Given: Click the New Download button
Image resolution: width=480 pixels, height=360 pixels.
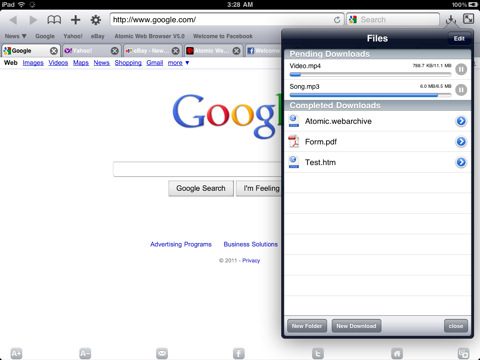Looking at the screenshot, I should (356, 326).
